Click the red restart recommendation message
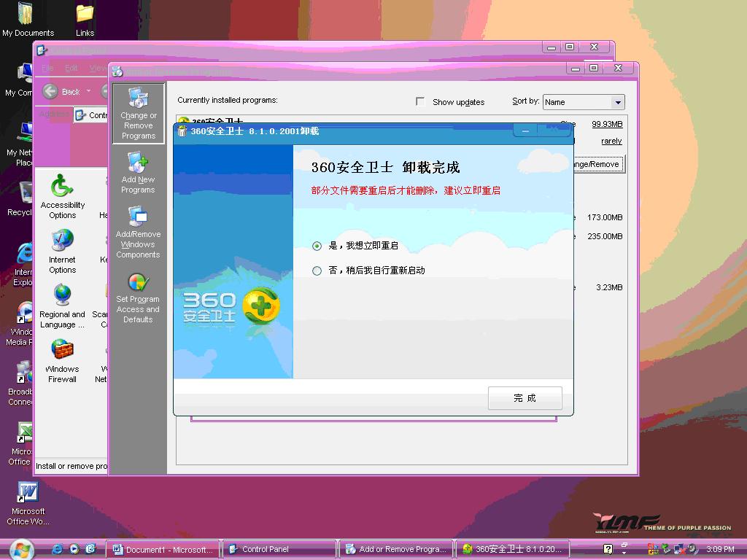This screenshot has width=747, height=560. pos(406,190)
